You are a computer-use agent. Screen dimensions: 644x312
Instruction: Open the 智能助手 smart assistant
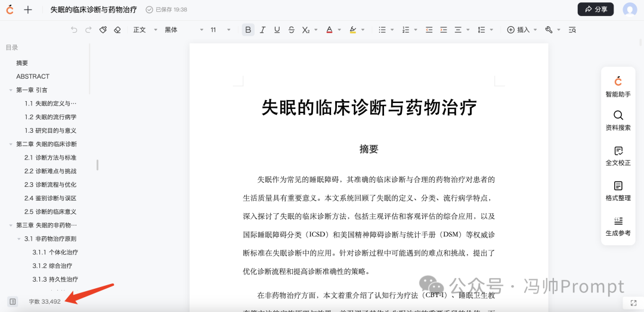point(618,86)
